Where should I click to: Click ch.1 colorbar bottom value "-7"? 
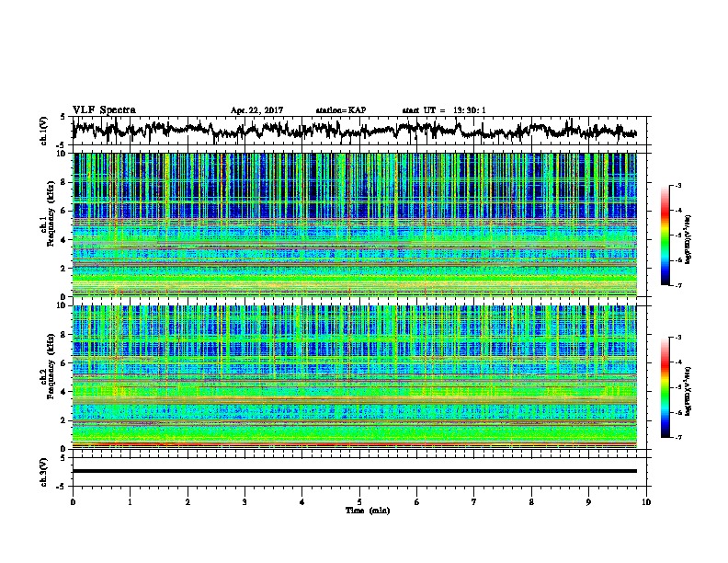point(677,285)
